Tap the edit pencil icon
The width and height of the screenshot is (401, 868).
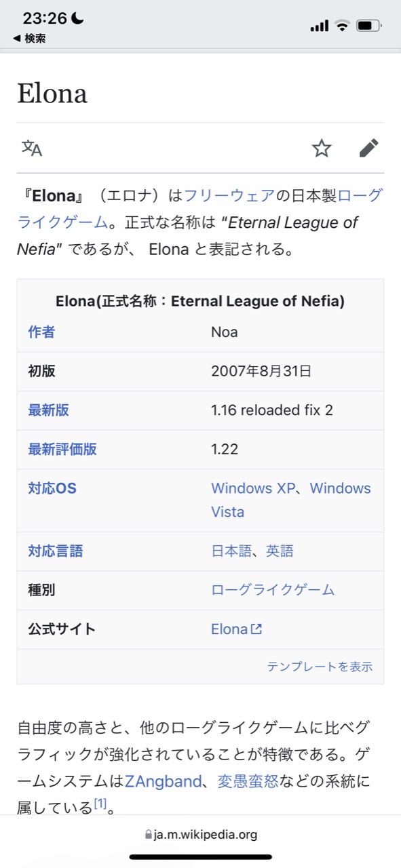[x=368, y=148]
